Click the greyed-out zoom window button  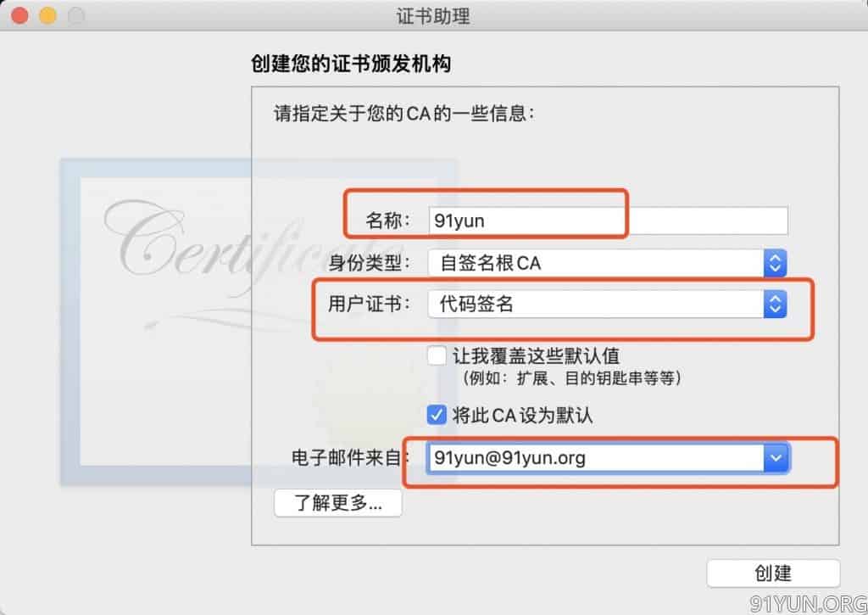tap(76, 15)
